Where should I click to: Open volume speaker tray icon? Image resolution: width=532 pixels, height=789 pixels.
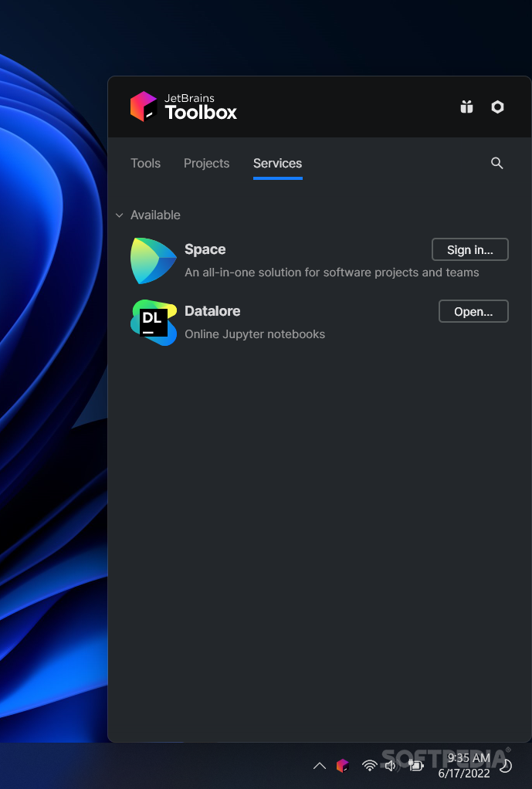pyautogui.click(x=391, y=766)
